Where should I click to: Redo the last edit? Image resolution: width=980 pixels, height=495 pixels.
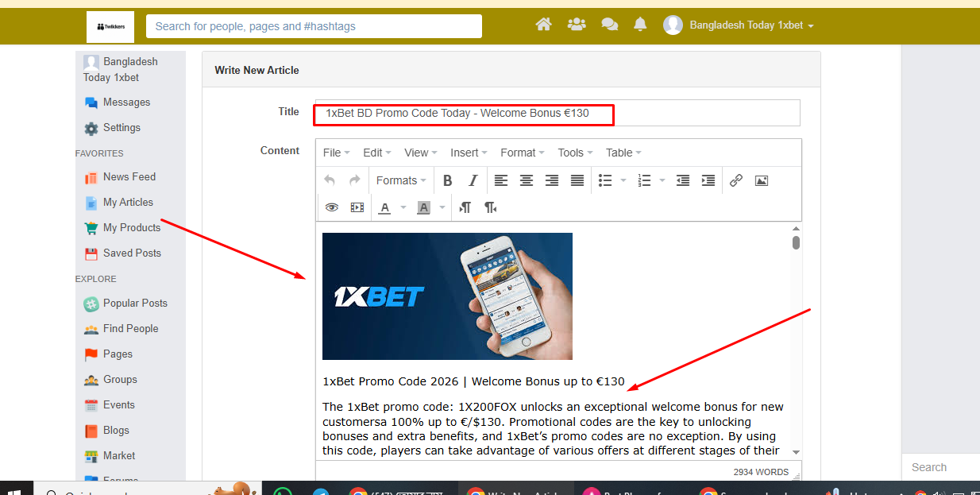click(x=355, y=180)
